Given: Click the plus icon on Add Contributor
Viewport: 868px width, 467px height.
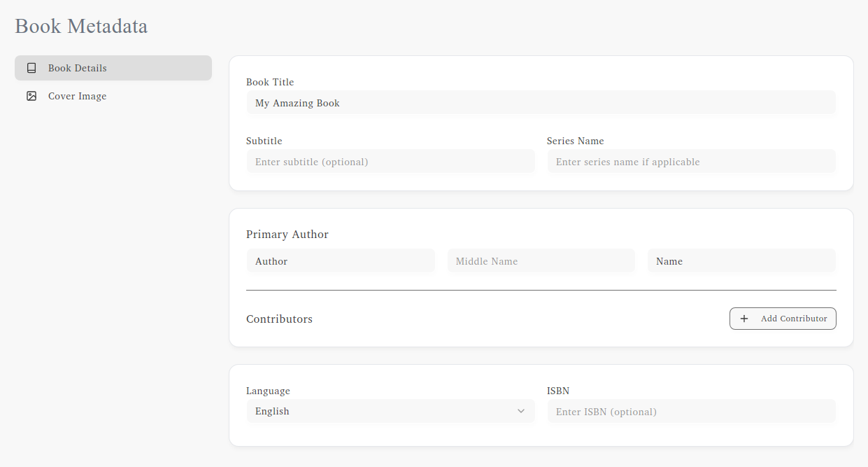Looking at the screenshot, I should (744, 319).
